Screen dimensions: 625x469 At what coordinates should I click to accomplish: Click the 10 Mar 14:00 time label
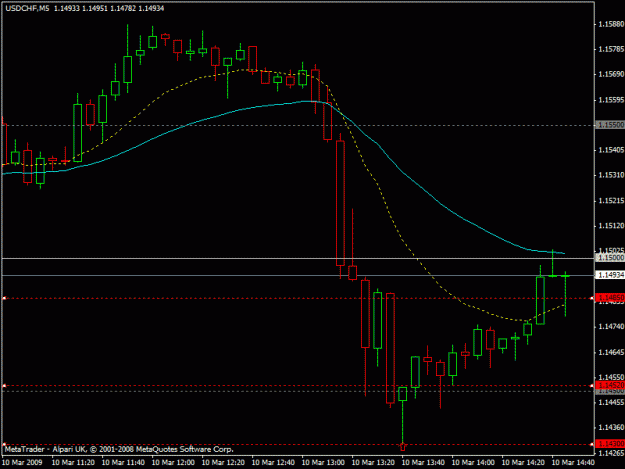pos(473,463)
